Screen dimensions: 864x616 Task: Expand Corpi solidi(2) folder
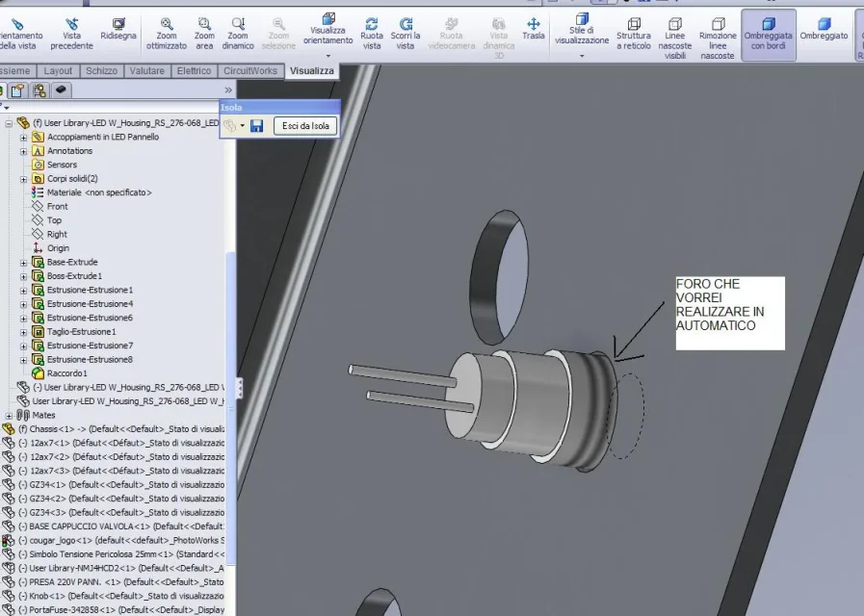coord(24,179)
